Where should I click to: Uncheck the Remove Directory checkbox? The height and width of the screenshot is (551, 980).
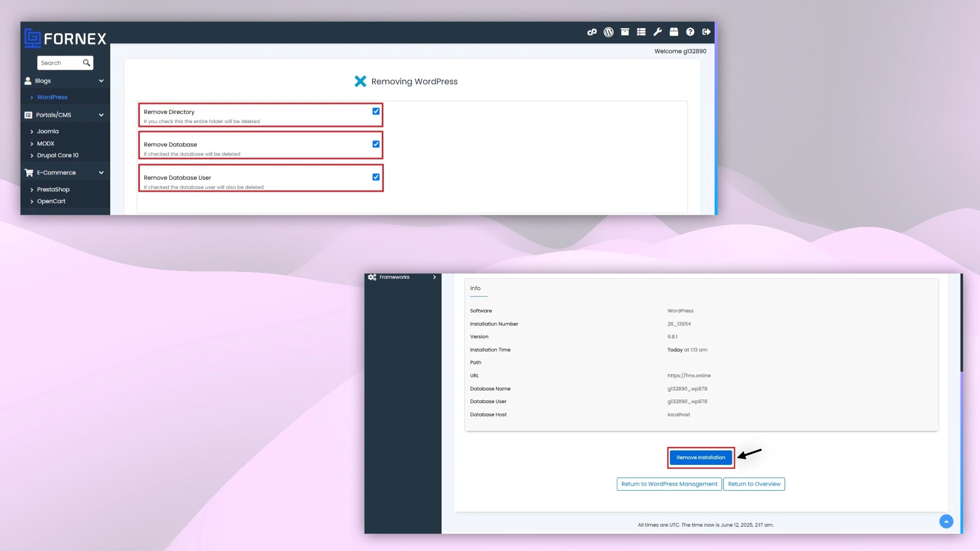[x=376, y=111]
